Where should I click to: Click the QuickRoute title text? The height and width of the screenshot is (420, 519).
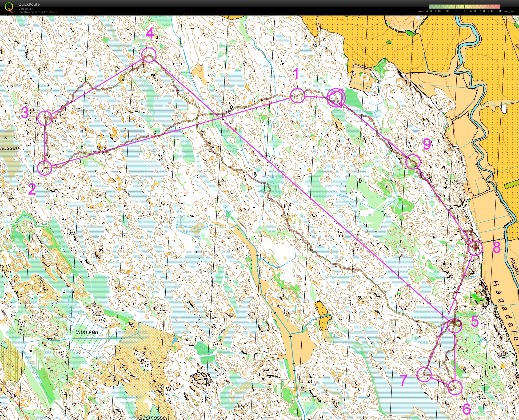[x=29, y=4]
